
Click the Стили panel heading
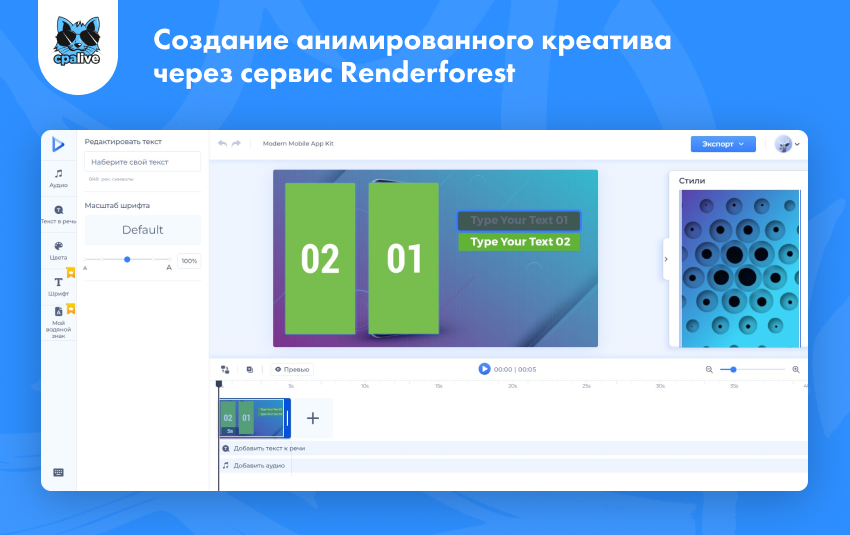coord(692,181)
